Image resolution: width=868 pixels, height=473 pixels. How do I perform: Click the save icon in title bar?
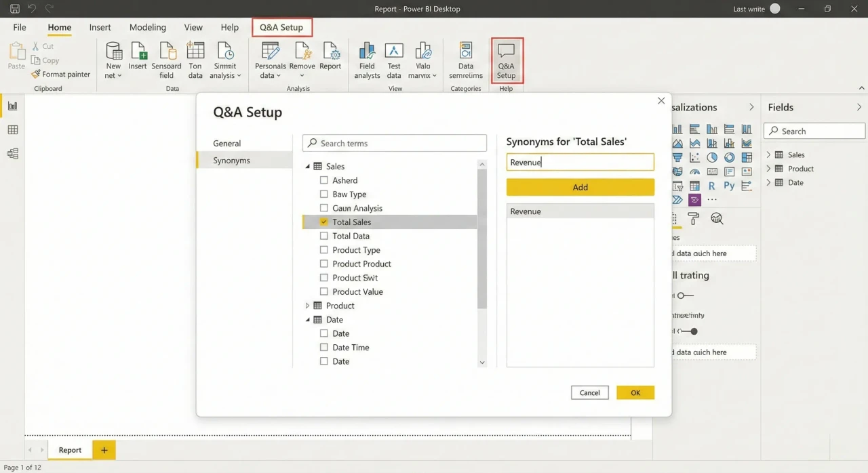14,9
